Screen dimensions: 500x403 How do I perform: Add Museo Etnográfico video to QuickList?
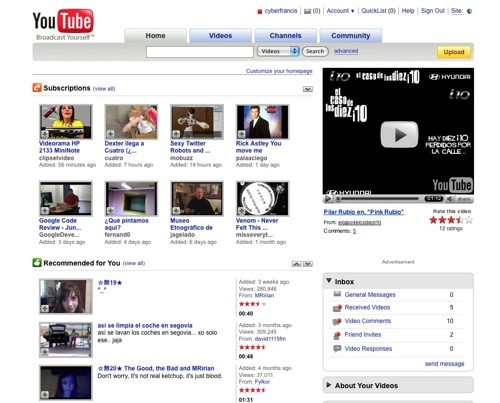pyautogui.click(x=176, y=211)
